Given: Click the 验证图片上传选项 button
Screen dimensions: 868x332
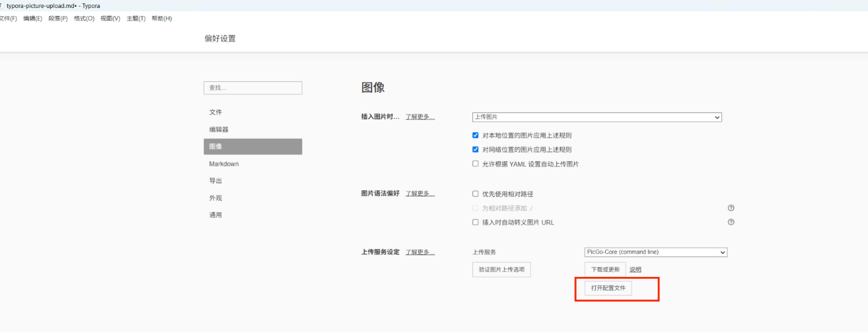Looking at the screenshot, I should point(501,269).
